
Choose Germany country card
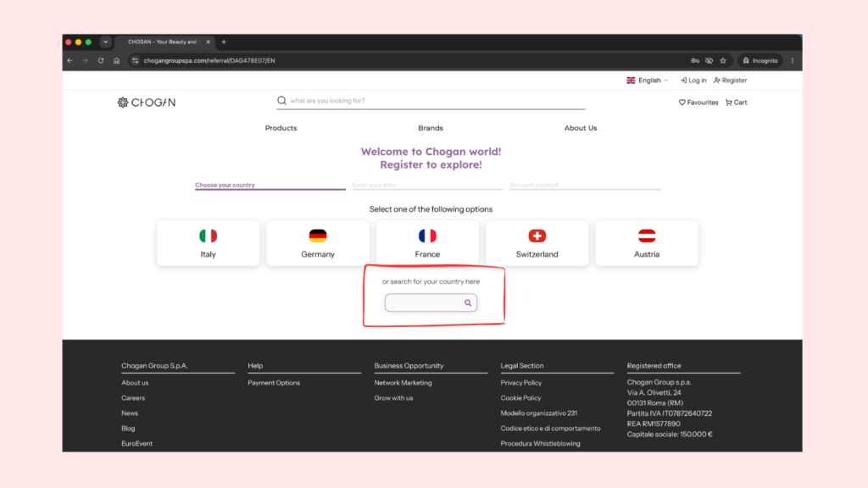click(318, 243)
